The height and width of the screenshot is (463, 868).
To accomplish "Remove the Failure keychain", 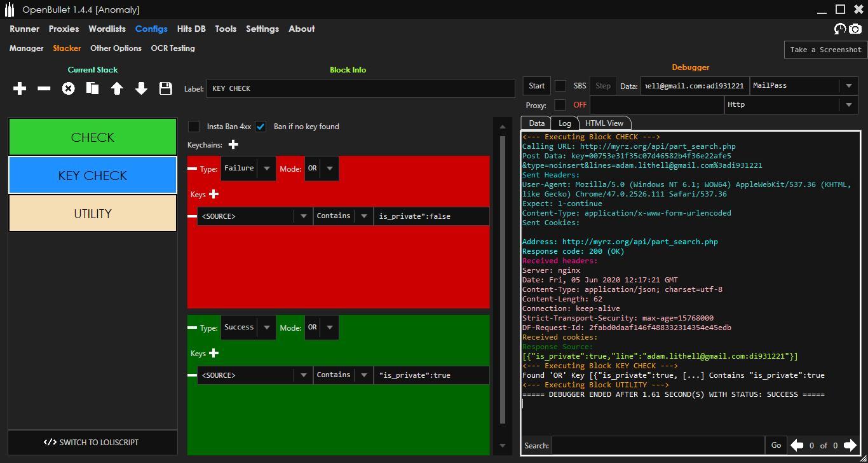I will (x=192, y=169).
